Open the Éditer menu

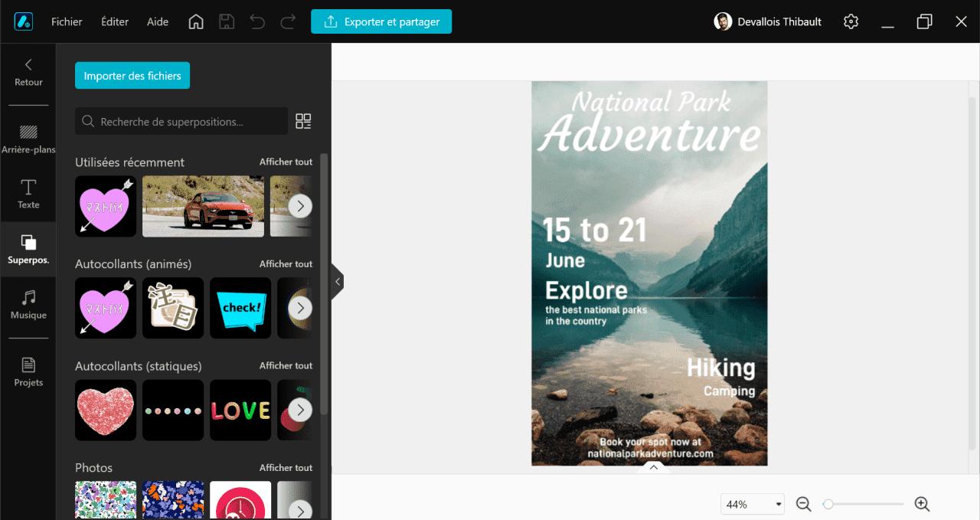pyautogui.click(x=114, y=21)
